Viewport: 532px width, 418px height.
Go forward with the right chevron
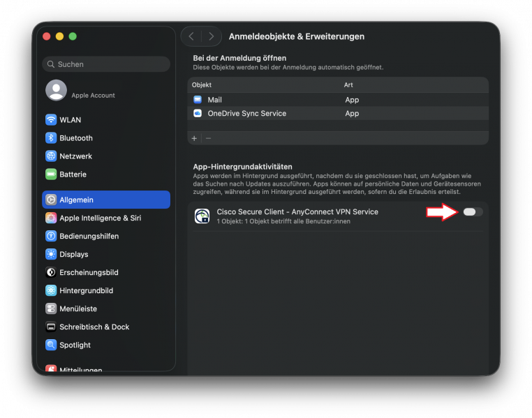click(211, 36)
